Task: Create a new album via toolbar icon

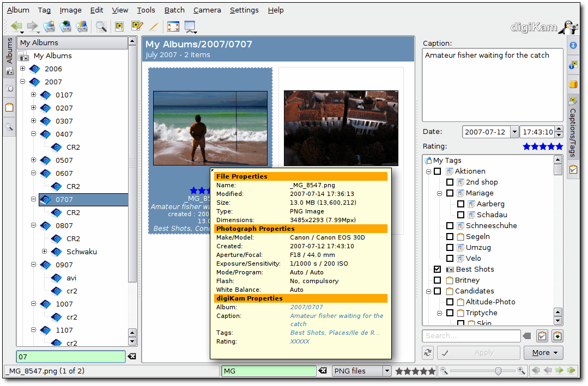Action: point(49,26)
